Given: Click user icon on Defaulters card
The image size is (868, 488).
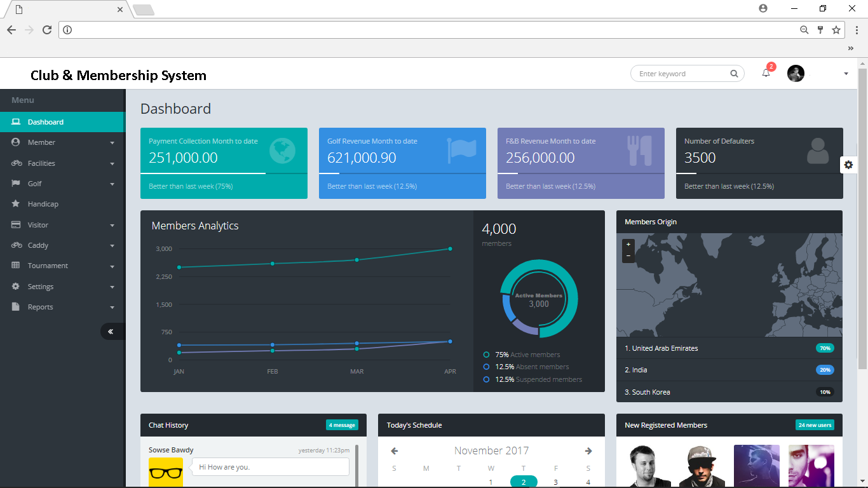Looking at the screenshot, I should point(818,151).
